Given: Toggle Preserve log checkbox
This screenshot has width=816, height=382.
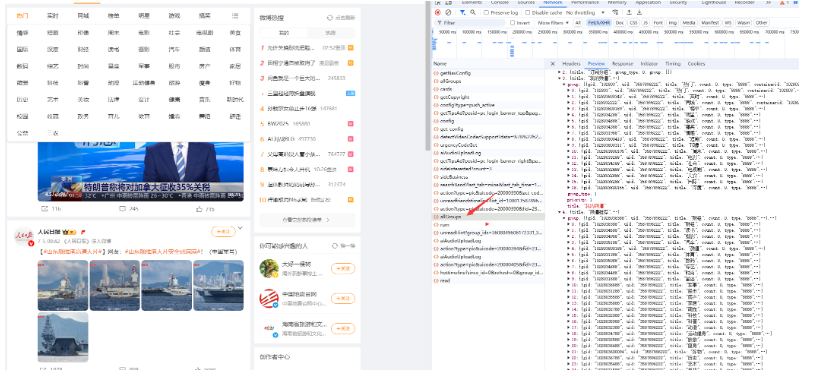Looking at the screenshot, I should click(x=486, y=12).
